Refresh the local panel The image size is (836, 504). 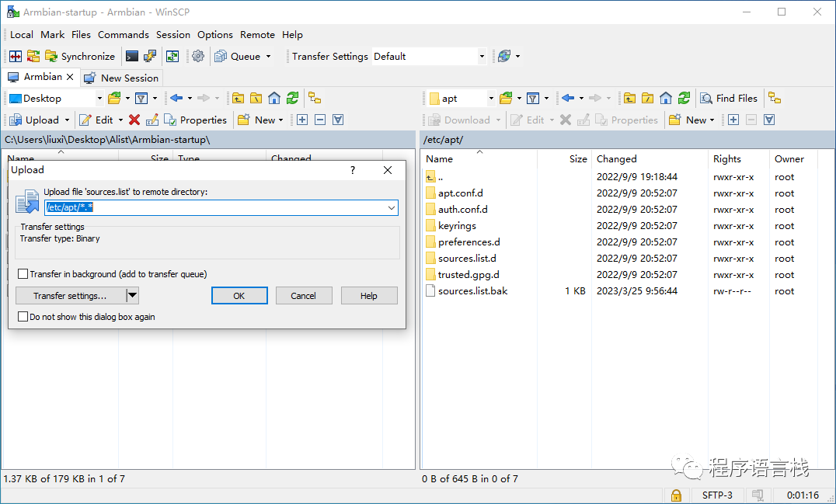[x=292, y=98]
